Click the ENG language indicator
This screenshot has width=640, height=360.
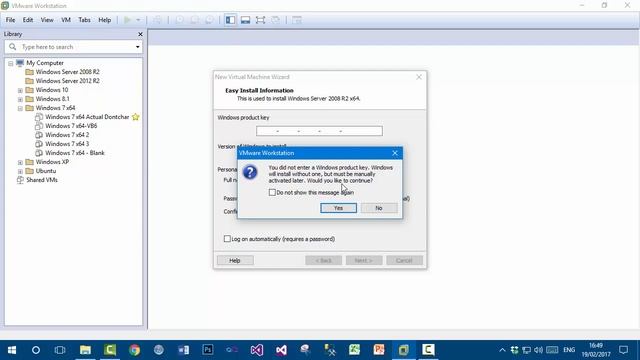click(569, 350)
